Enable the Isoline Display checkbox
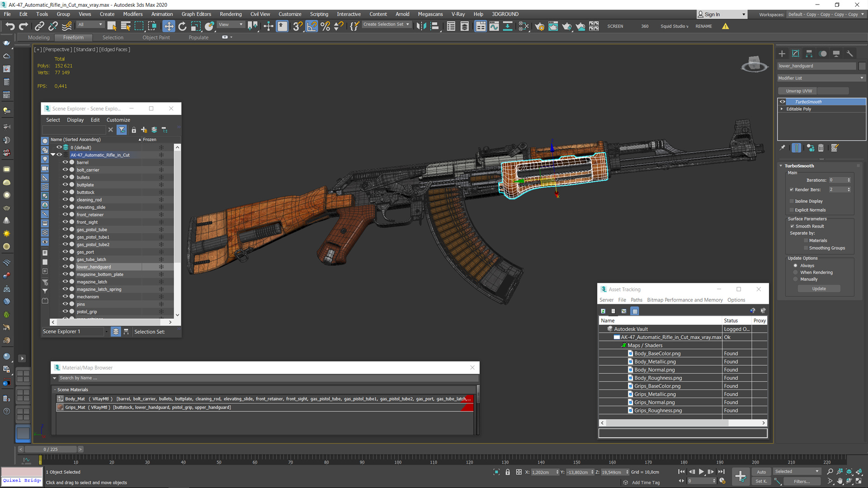This screenshot has width=868, height=488. tap(792, 201)
